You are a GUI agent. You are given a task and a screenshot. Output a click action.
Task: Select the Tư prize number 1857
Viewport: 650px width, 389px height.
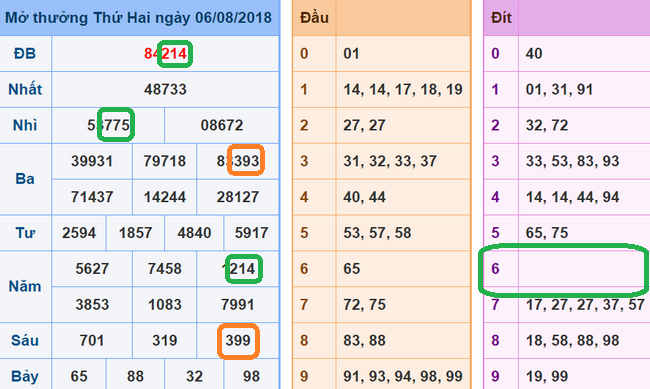[135, 233]
